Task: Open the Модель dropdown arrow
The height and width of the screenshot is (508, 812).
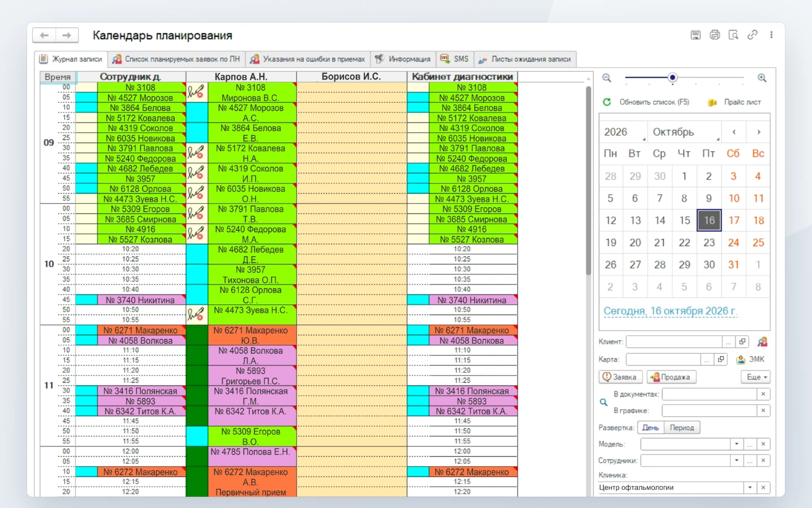Action: pyautogui.click(x=736, y=444)
